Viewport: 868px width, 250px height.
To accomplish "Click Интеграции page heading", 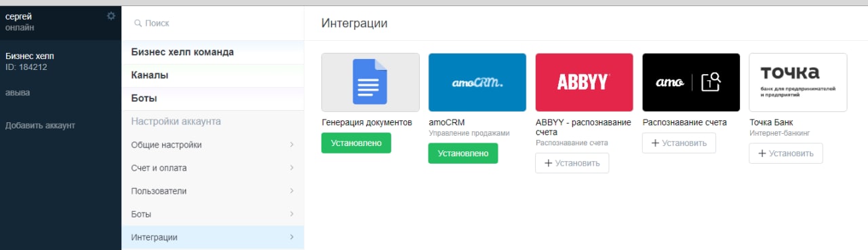I will [355, 23].
